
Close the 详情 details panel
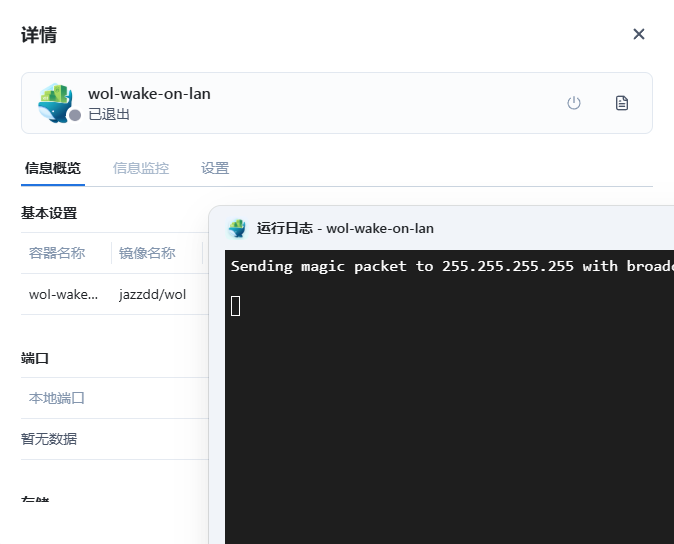click(x=639, y=34)
